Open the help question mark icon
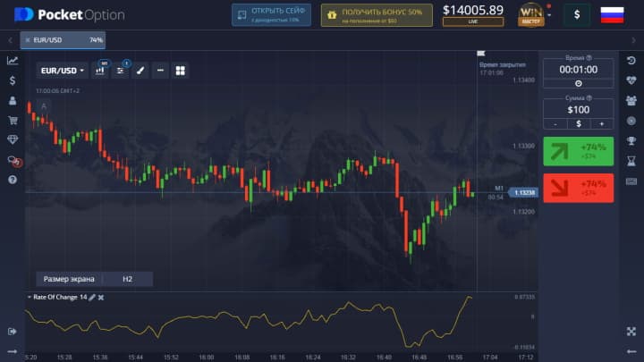The height and width of the screenshot is (362, 644). tap(13, 180)
